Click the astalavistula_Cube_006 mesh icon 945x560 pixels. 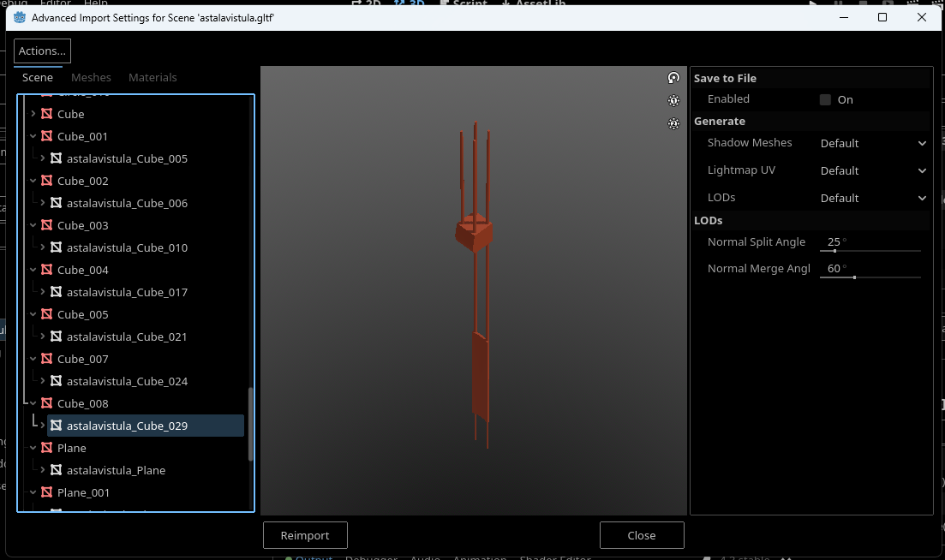click(x=56, y=203)
